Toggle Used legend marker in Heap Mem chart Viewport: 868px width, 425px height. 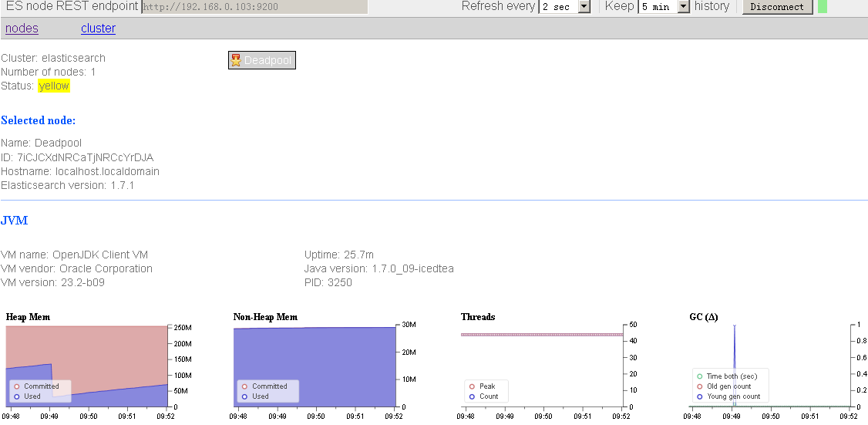[17, 396]
